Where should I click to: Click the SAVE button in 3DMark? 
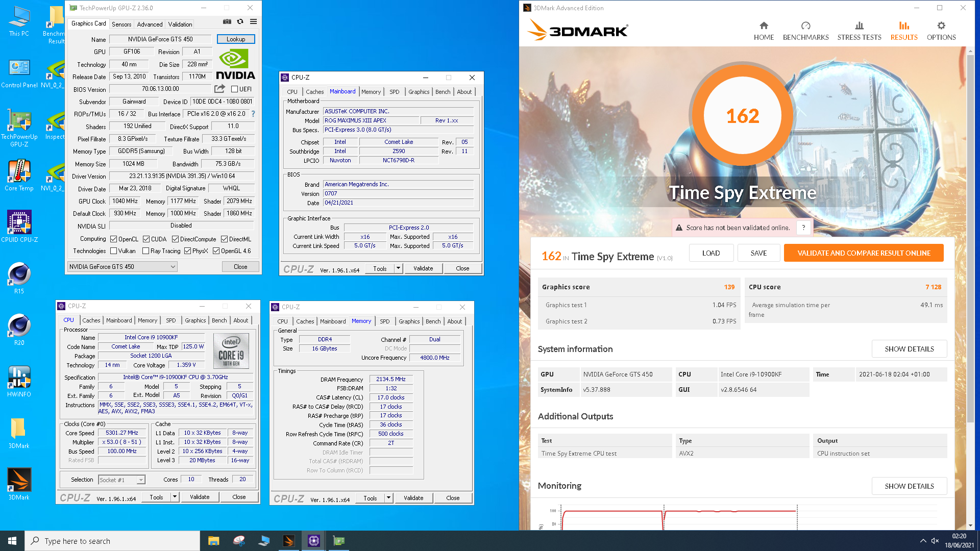(x=758, y=253)
